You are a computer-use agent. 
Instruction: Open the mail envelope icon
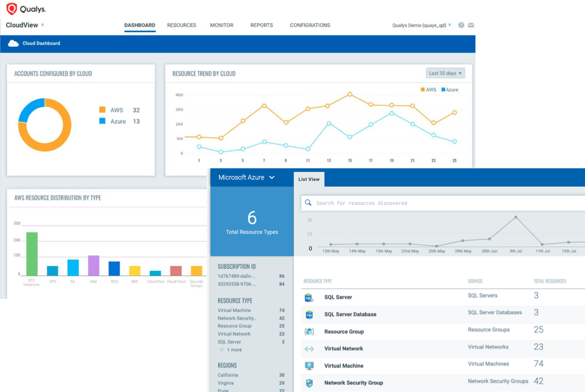pyautogui.click(x=471, y=25)
